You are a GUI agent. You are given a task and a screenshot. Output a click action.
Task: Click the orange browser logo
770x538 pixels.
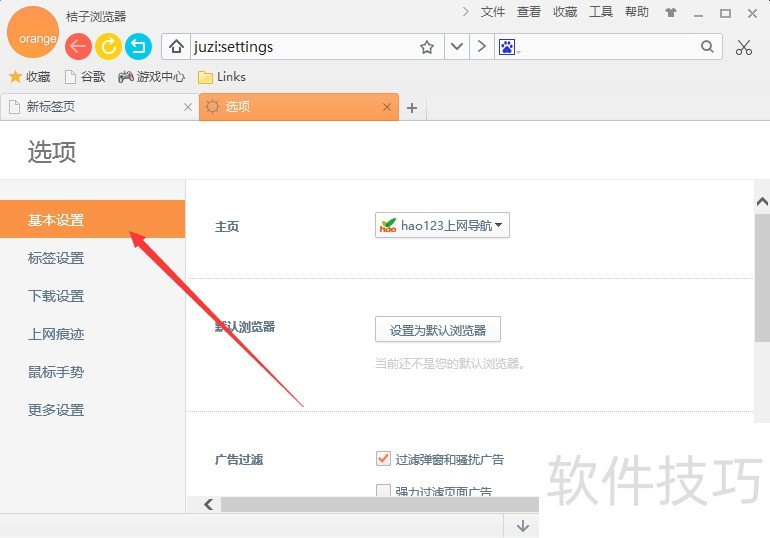tap(33, 32)
